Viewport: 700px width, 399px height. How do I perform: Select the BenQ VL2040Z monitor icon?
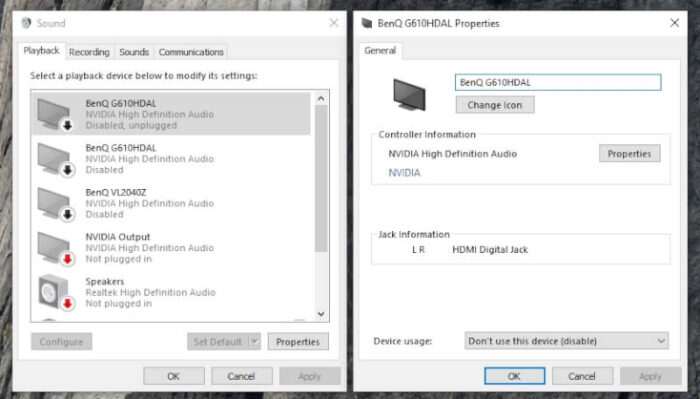pos(55,204)
